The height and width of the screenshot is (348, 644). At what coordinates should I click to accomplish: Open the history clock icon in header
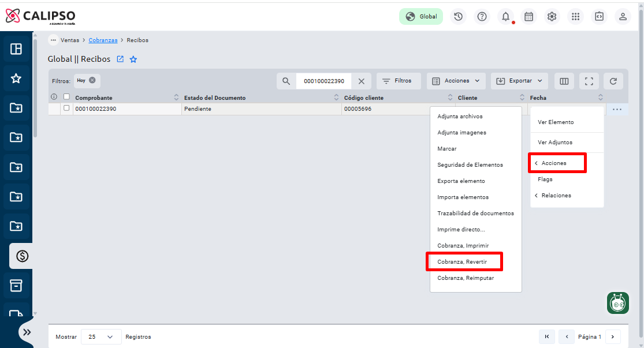(x=459, y=16)
